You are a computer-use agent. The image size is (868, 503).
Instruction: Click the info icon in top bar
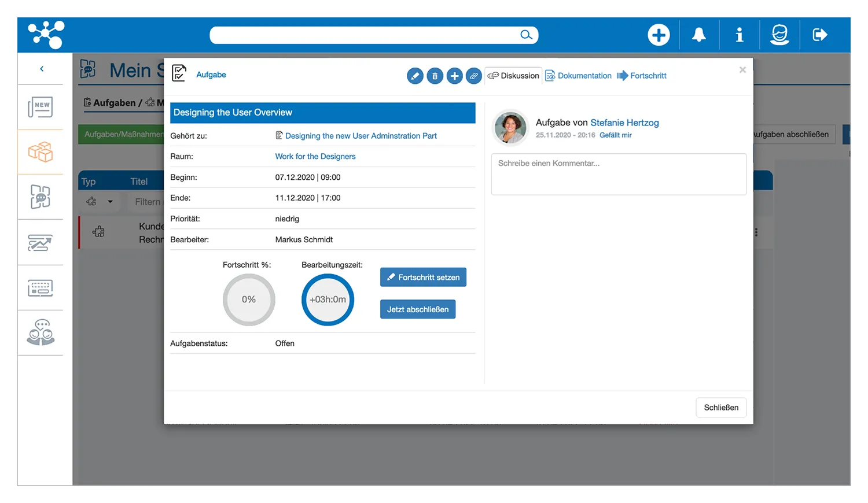coord(739,35)
